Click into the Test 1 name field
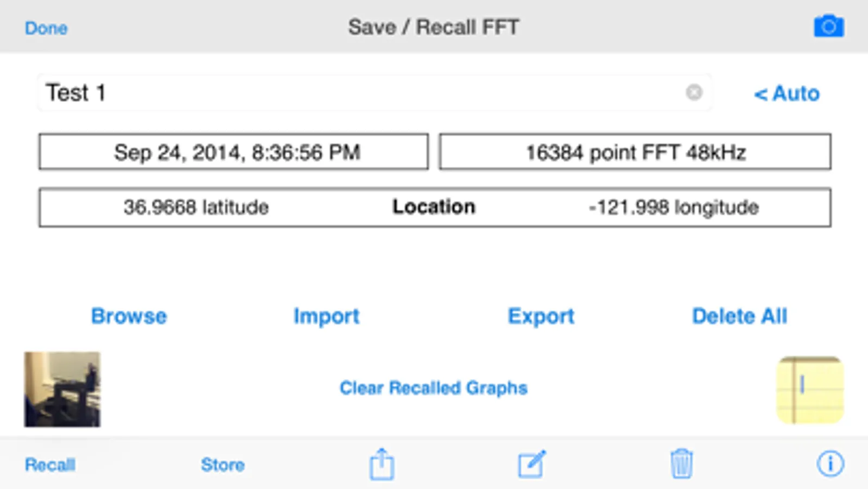This screenshot has width=868, height=489. pyautogui.click(x=375, y=93)
